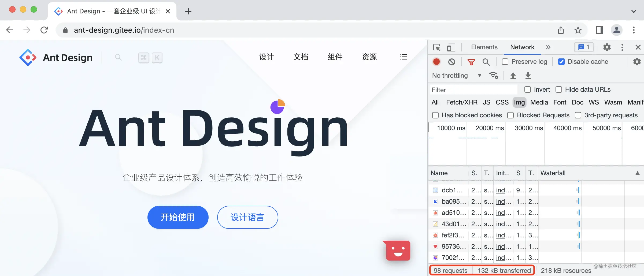644x276 pixels.
Task: Click the 设计语言 outlined button
Action: coord(247,217)
